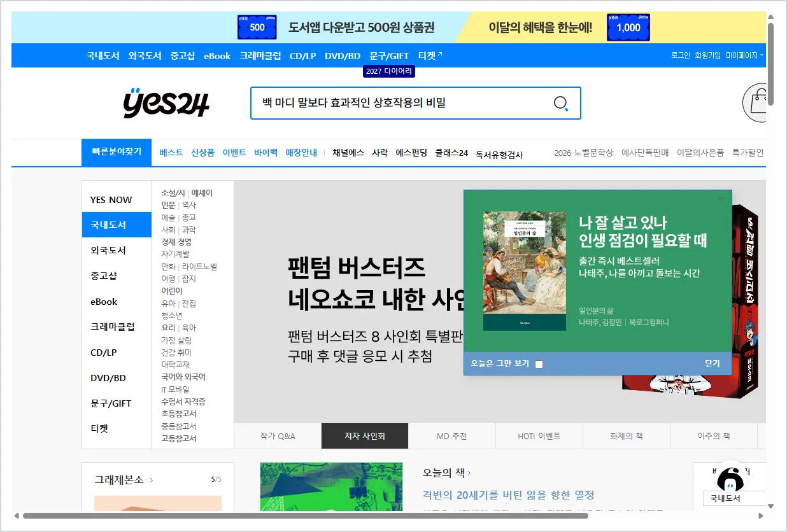The width and height of the screenshot is (787, 532).
Task: Click inside the search input field
Action: point(401,103)
